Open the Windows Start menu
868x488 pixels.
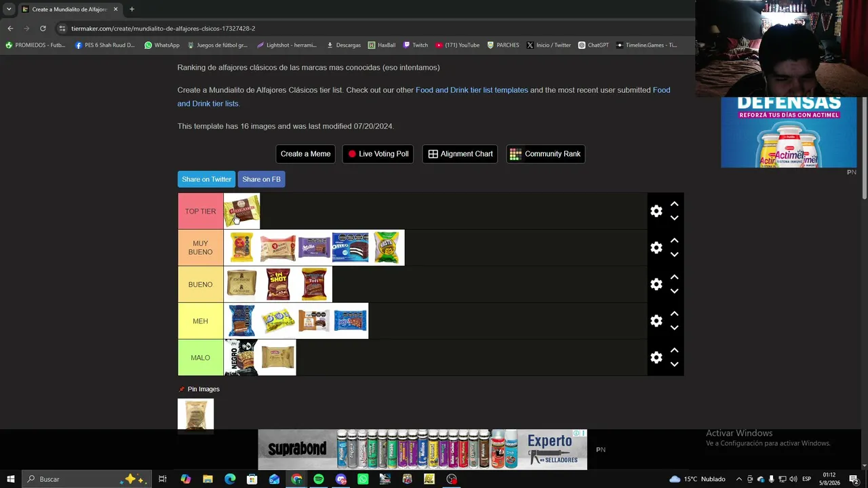[x=11, y=479]
